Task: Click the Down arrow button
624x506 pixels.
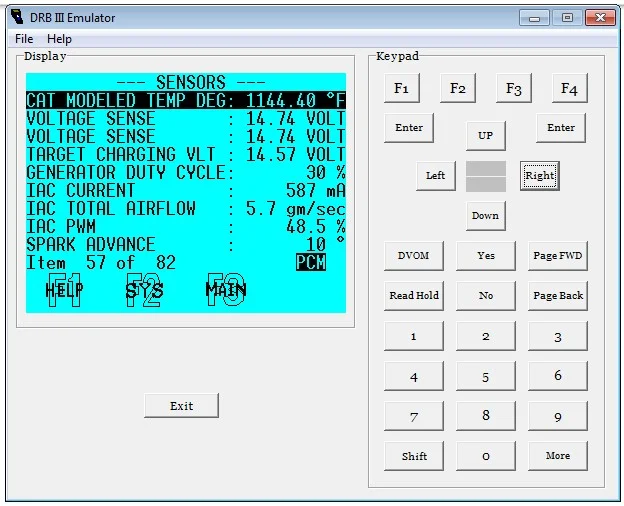Action: click(486, 216)
